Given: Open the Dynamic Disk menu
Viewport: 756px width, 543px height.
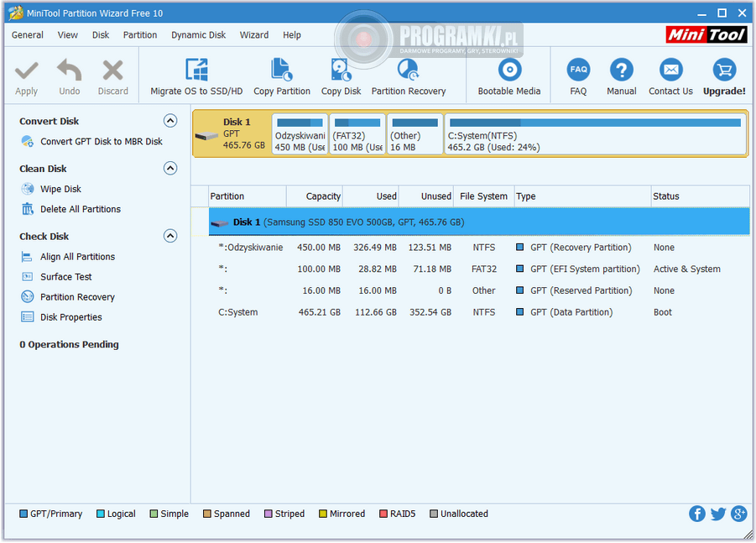Looking at the screenshot, I should click(x=198, y=35).
